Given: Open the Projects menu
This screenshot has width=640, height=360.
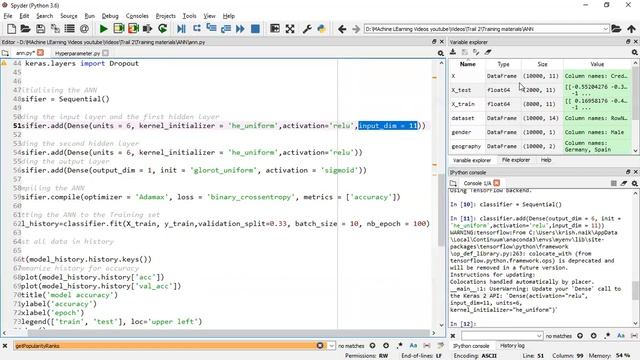Looking at the screenshot, I should (165, 16).
